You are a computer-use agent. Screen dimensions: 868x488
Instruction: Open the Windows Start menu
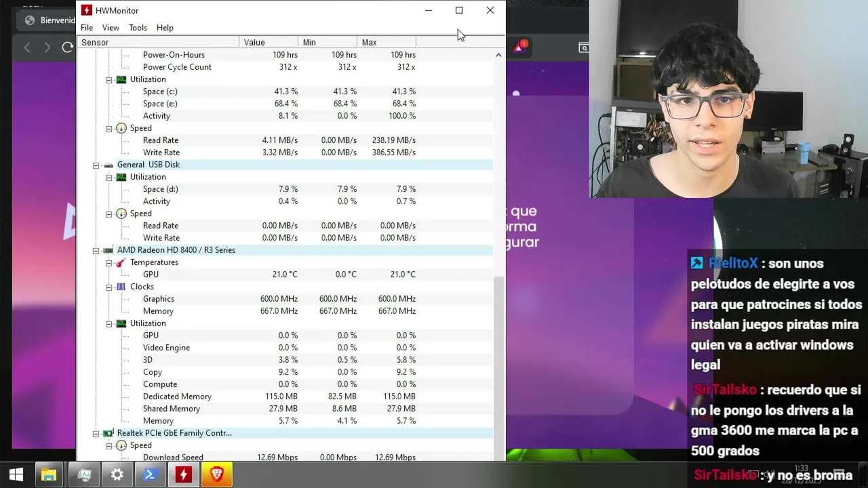[16, 474]
